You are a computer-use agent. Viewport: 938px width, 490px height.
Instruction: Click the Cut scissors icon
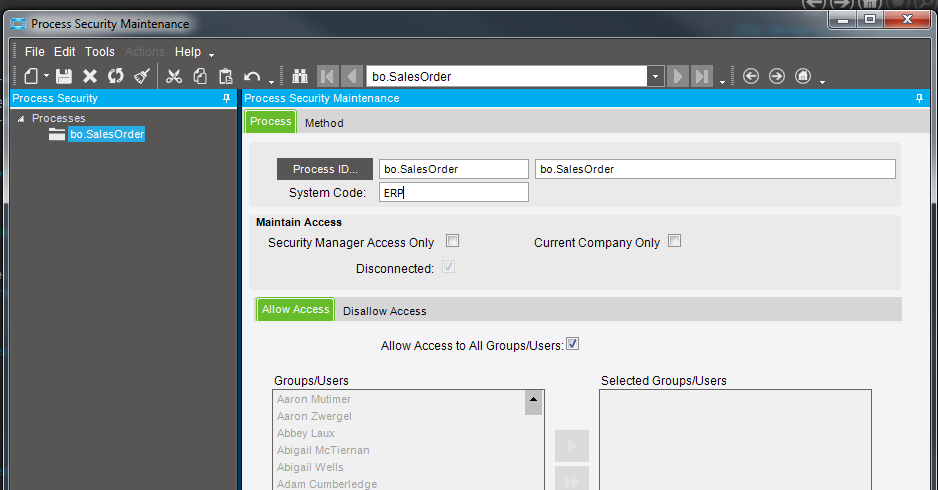click(174, 77)
